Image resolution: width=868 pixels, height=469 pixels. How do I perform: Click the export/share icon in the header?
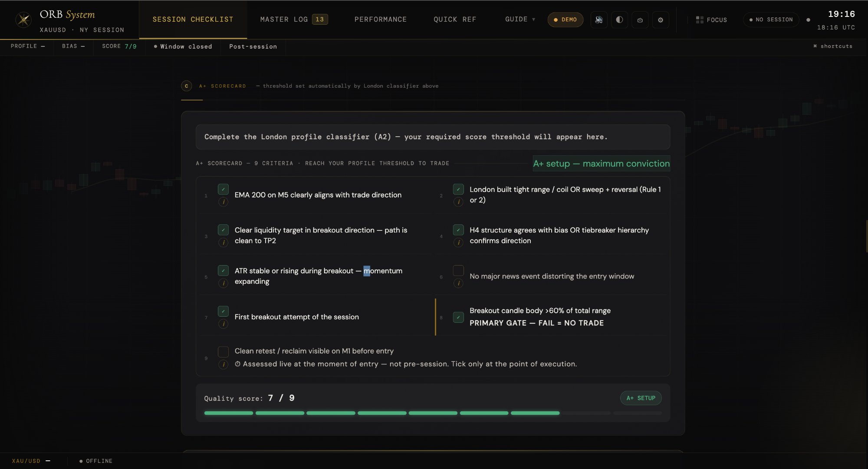click(640, 20)
